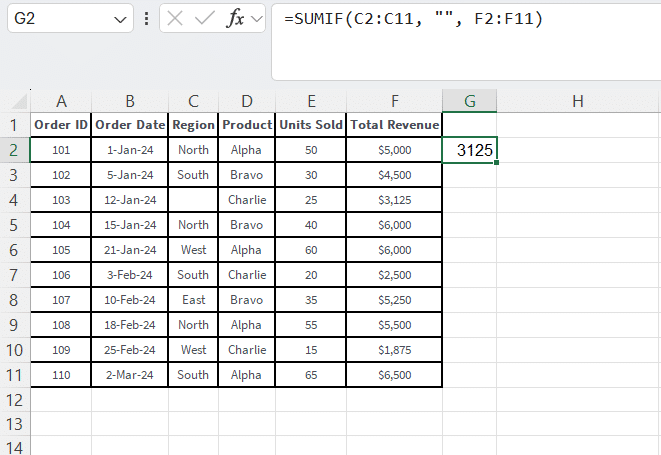The height and width of the screenshot is (455, 661).
Task: Click order ID 101 cell
Action: [x=61, y=150]
